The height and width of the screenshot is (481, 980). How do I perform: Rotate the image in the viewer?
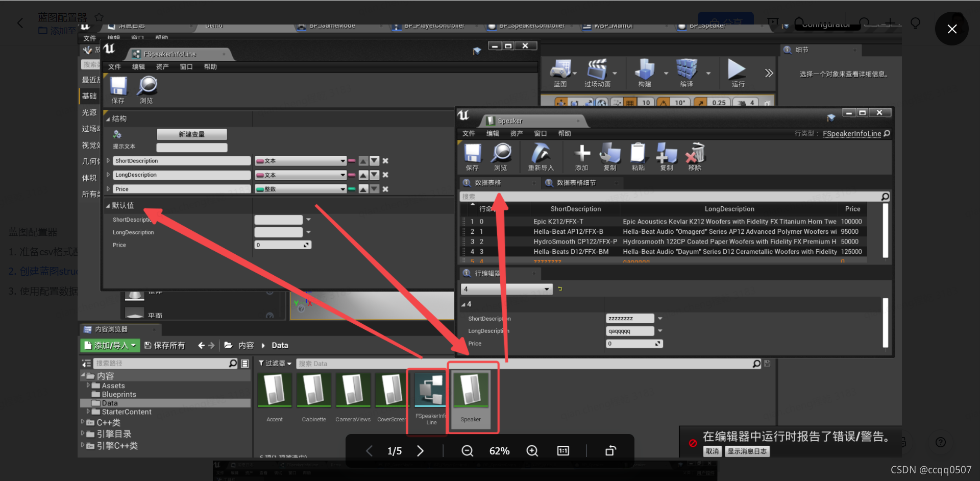coord(610,451)
